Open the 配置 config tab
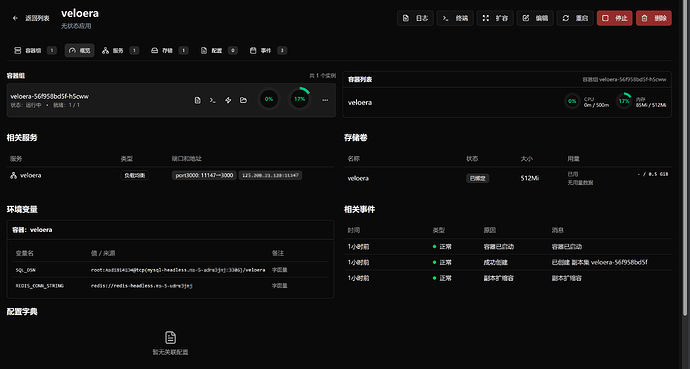The height and width of the screenshot is (369, 690). coord(218,51)
